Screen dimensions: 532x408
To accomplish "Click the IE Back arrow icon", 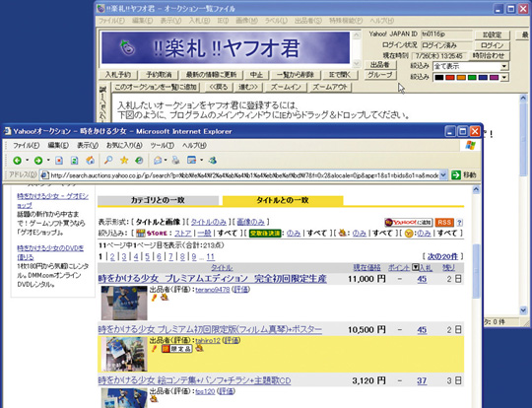I will tap(17, 161).
